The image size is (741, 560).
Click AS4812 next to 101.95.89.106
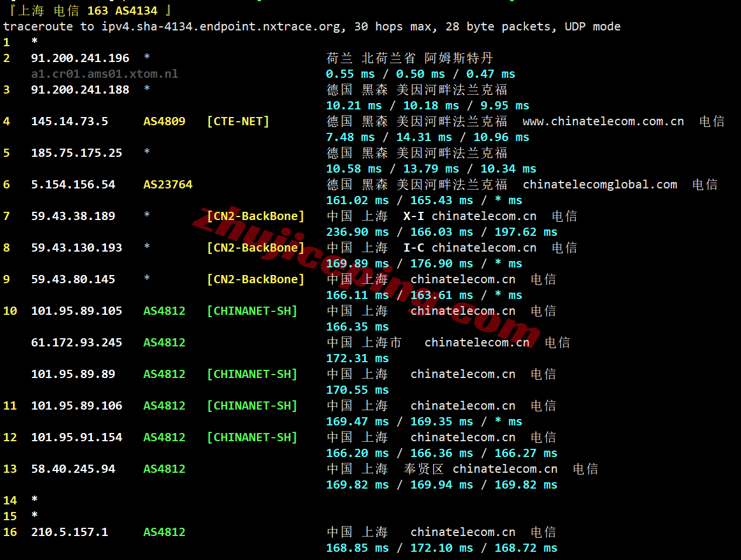[x=164, y=406]
